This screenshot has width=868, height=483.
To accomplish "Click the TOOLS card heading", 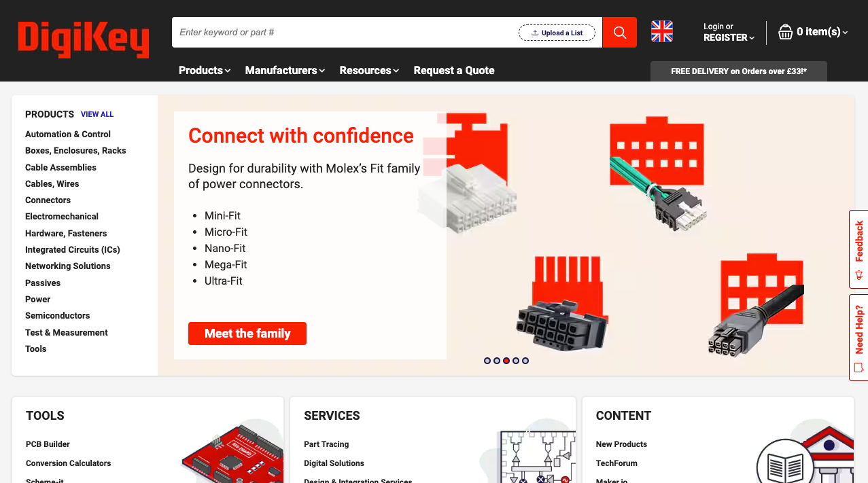I will (45, 416).
